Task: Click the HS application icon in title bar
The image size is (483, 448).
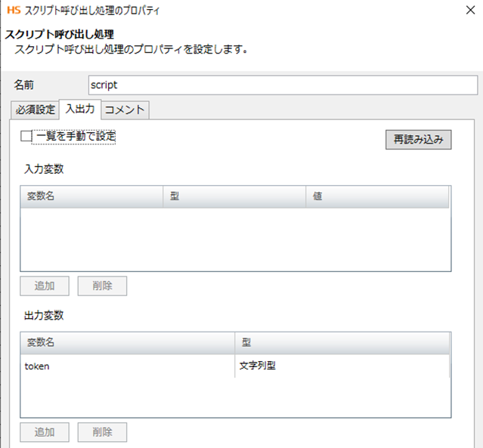Action: pos(13,11)
